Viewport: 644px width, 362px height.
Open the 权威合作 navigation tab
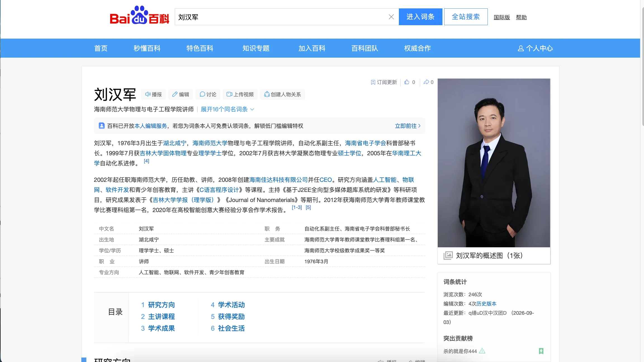pyautogui.click(x=418, y=48)
